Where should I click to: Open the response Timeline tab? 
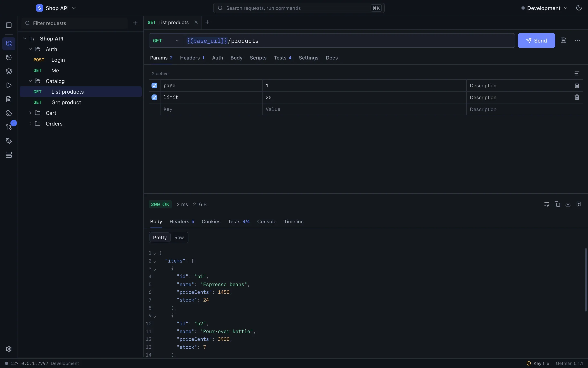pyautogui.click(x=294, y=221)
